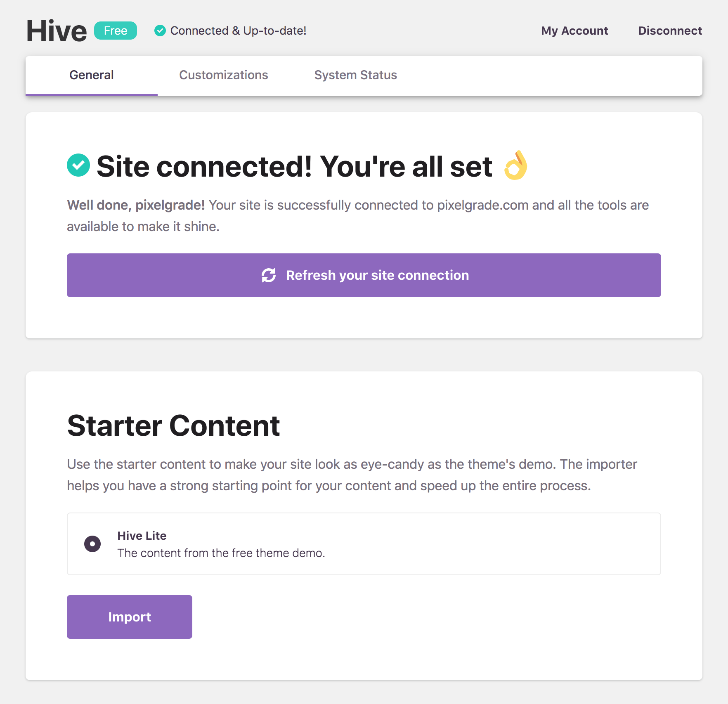Switch to the General tab
This screenshot has height=704, width=728.
coord(92,75)
